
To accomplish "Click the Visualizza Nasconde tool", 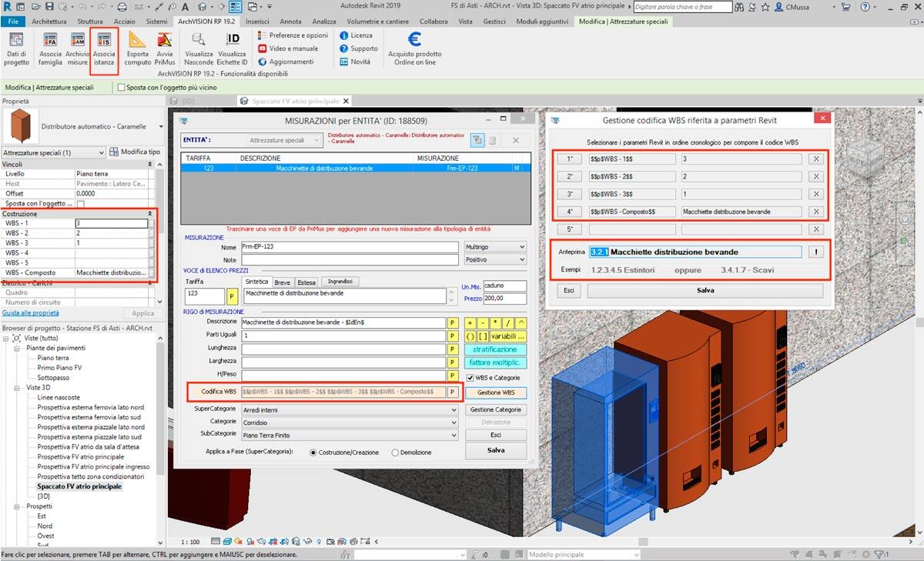I will tap(199, 49).
